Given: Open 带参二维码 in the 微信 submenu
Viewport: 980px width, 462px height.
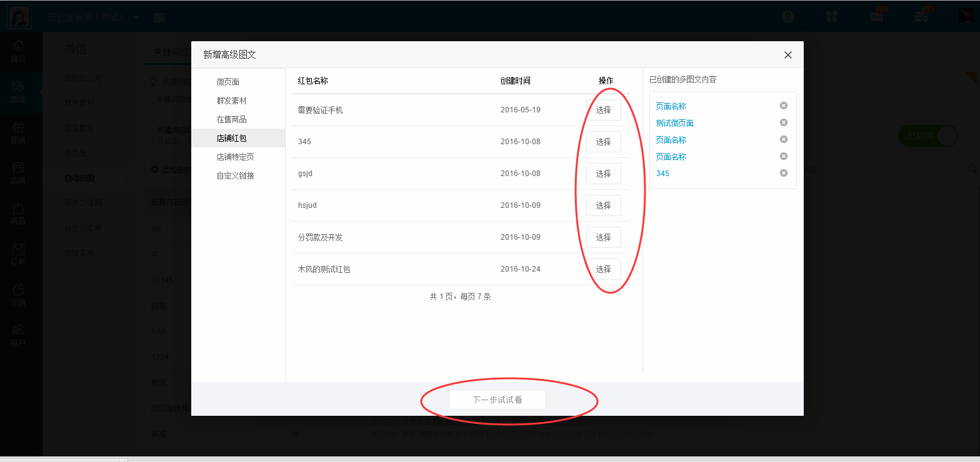Looking at the screenshot, I should 82,203.
